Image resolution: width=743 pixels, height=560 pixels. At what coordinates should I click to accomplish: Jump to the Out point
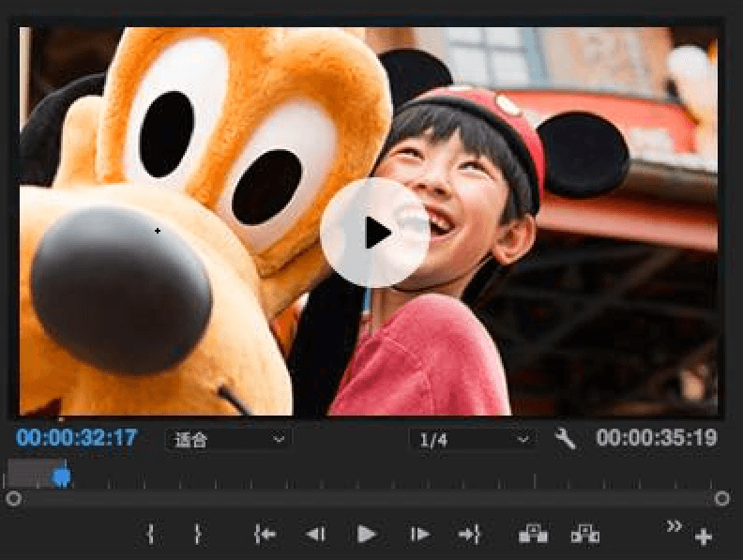(470, 535)
